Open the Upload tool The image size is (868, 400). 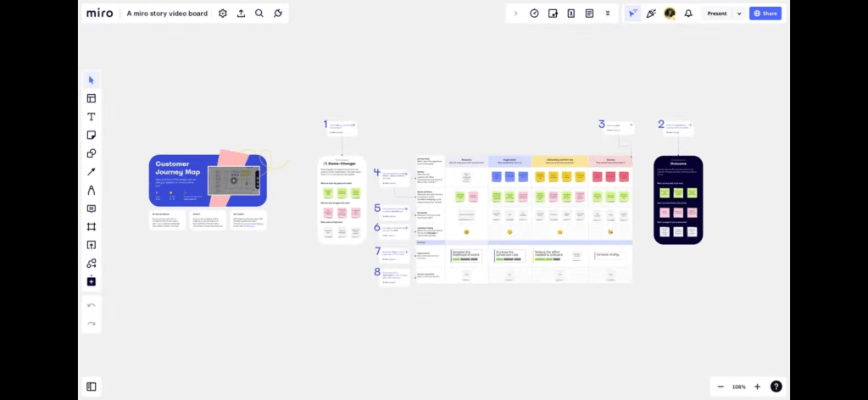click(x=92, y=245)
